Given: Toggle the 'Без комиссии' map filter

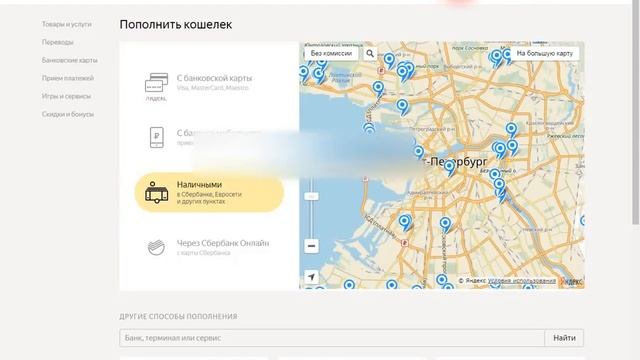Looking at the screenshot, I should coord(331,53).
